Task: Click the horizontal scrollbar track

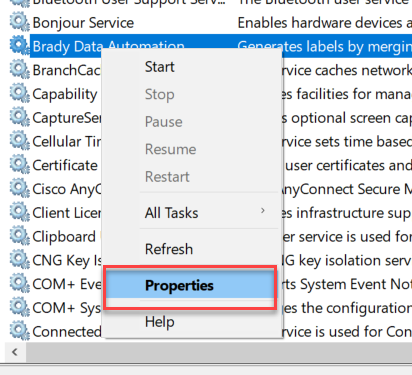Action: click(x=219, y=352)
